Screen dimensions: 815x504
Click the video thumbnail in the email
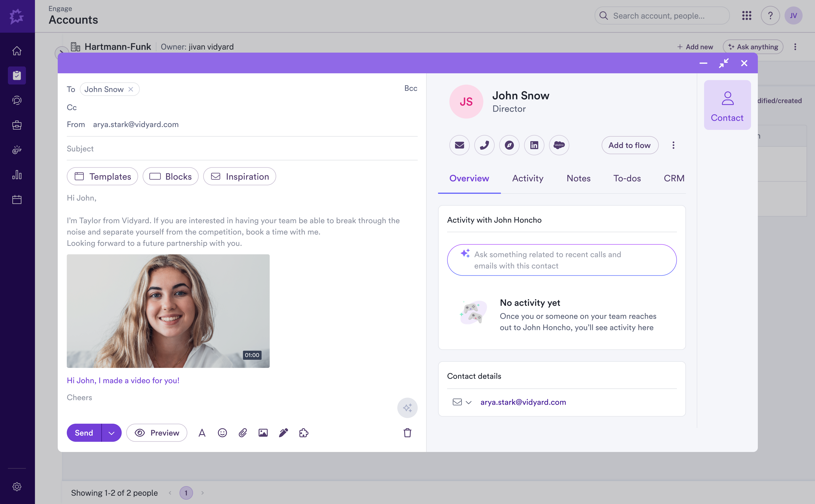[x=168, y=311]
